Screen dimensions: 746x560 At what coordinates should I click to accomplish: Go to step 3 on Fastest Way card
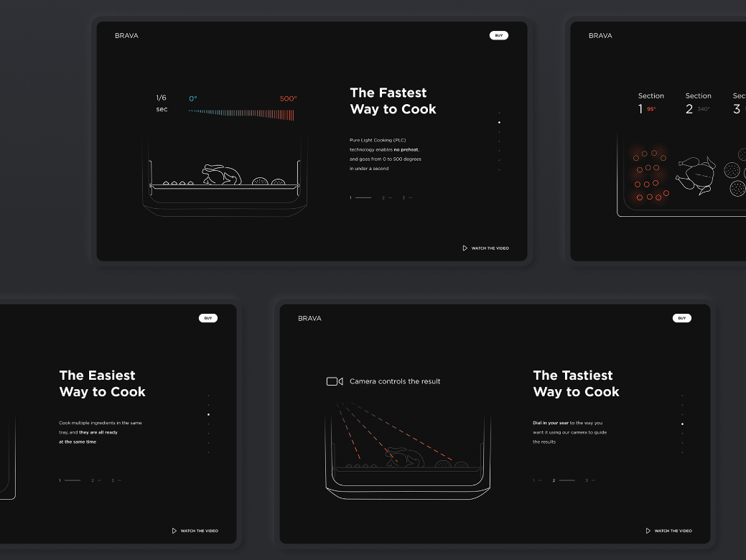coord(407,197)
